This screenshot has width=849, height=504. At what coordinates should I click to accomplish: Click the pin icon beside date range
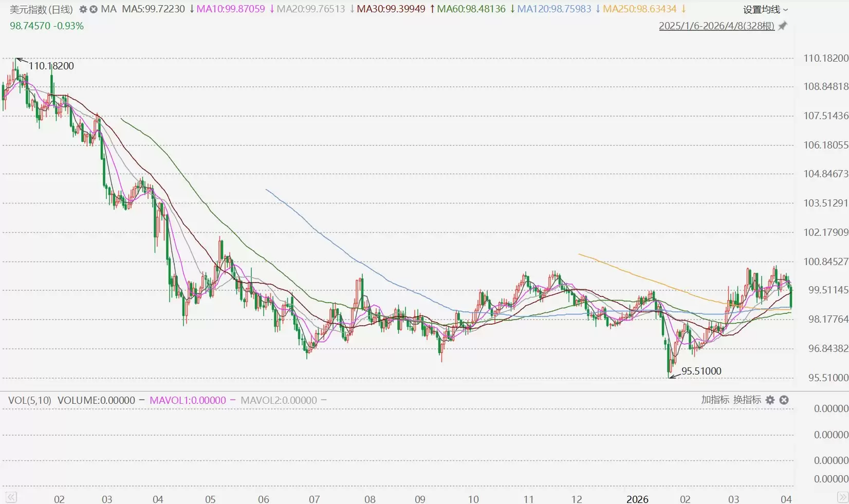pos(783,26)
